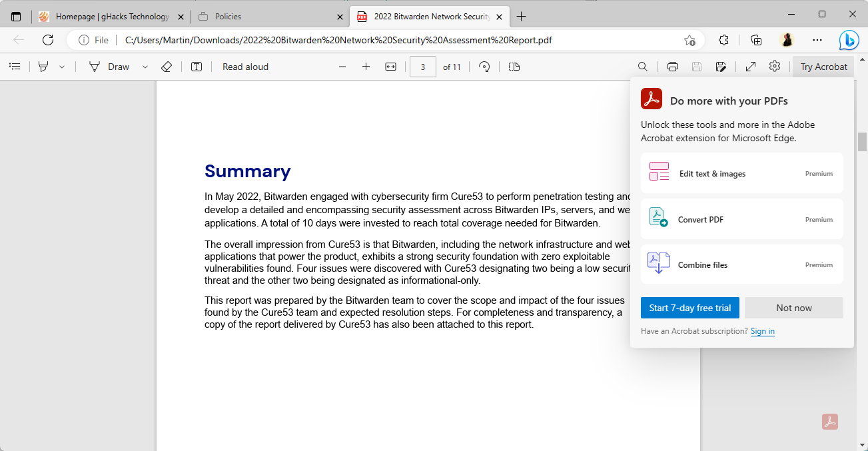Click the page number field
This screenshot has height=451, width=868.
click(x=423, y=67)
